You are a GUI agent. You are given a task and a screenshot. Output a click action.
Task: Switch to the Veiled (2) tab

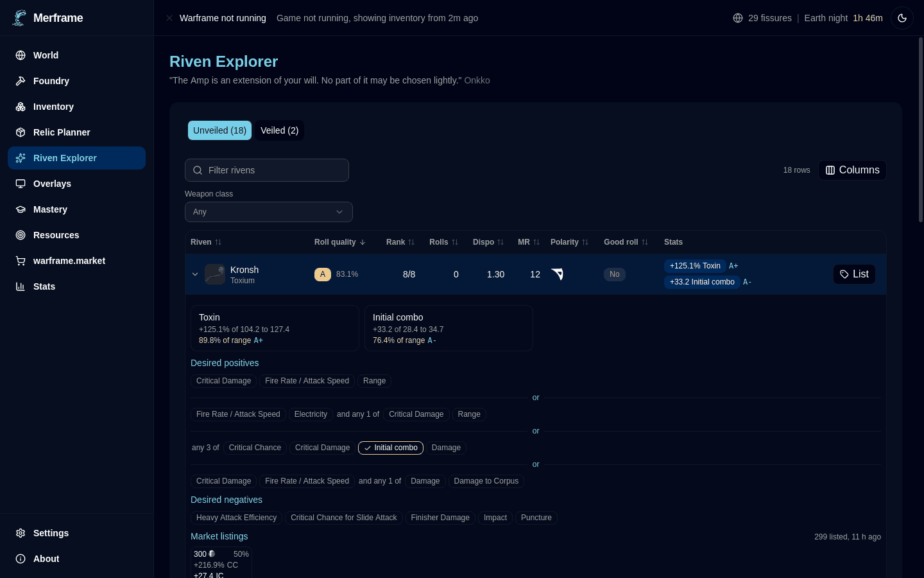point(279,130)
